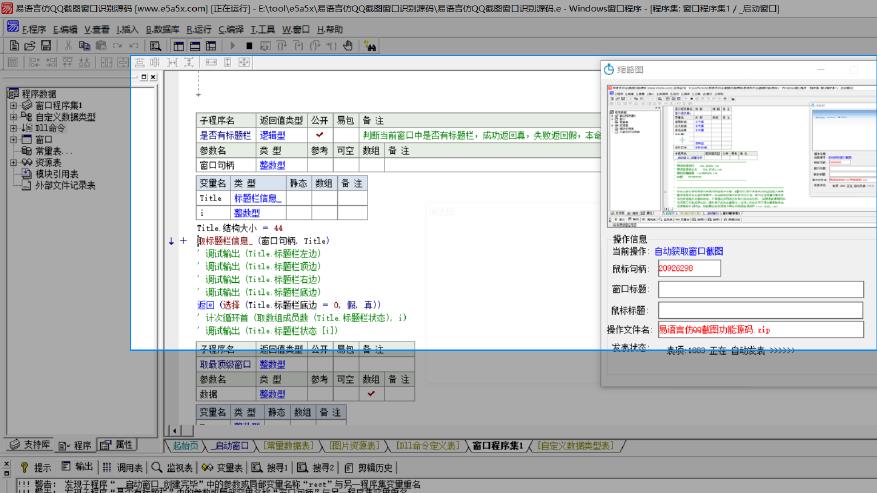Click the New file toolbar icon
877x493 pixels.
[x=15, y=45]
